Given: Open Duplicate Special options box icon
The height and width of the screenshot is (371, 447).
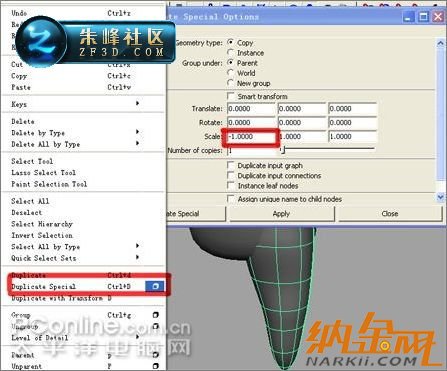Looking at the screenshot, I should pyautogui.click(x=155, y=286).
